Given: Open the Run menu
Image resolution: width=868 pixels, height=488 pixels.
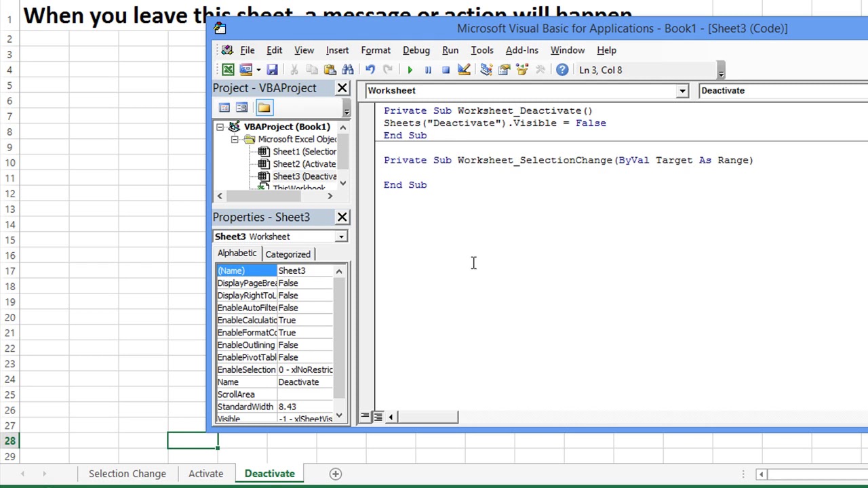Looking at the screenshot, I should click(450, 50).
